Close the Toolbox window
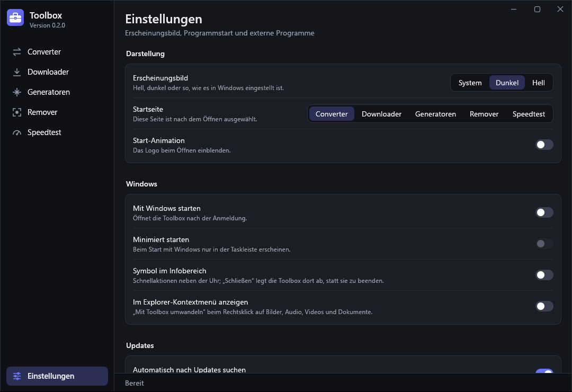 tap(560, 9)
